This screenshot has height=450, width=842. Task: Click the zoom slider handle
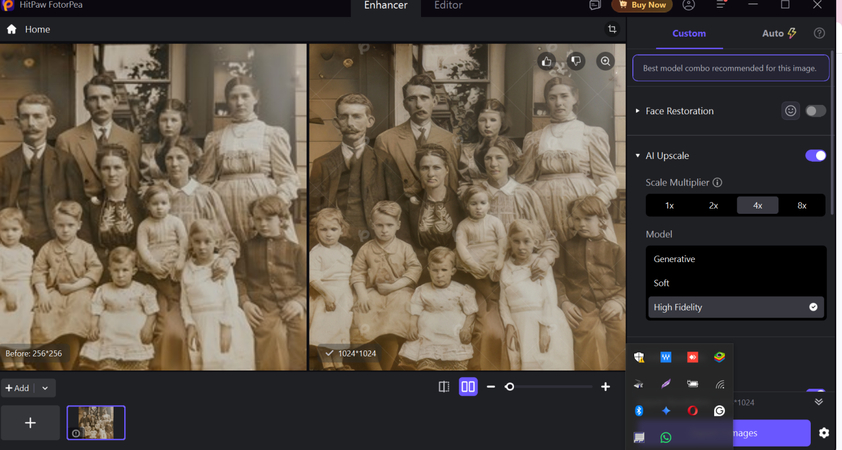(510, 387)
